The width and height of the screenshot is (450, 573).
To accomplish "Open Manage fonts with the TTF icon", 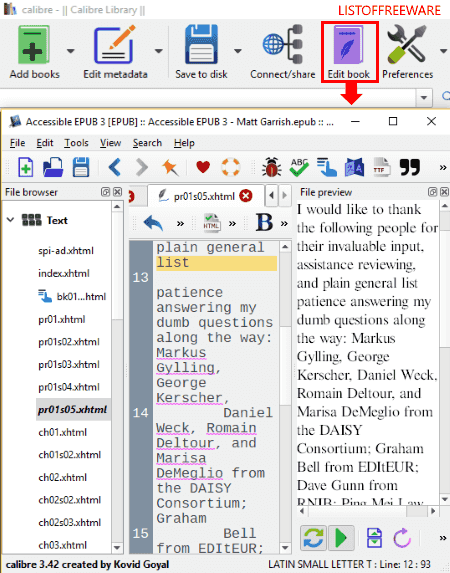I will (381, 168).
